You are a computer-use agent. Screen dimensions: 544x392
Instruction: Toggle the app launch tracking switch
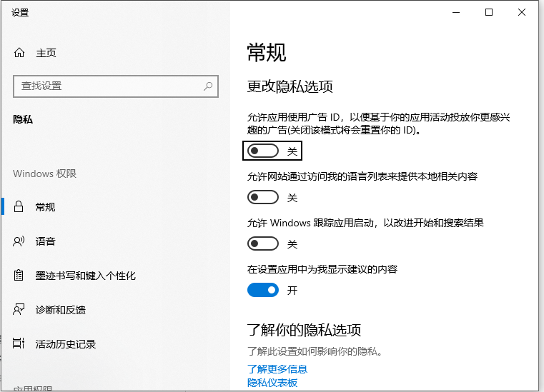pos(262,244)
